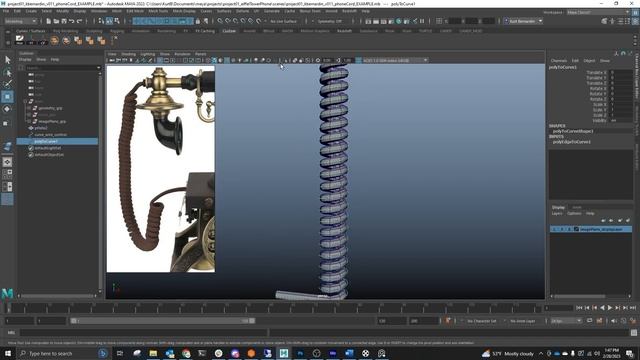
Task: Click the single-pane layout icon in left panel
Action: tap(7, 162)
